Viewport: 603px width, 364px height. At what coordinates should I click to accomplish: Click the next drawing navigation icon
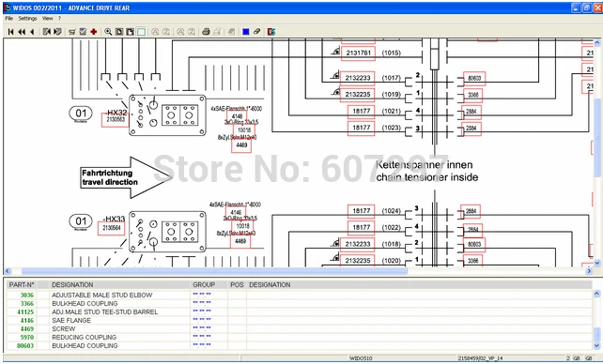coord(57,32)
